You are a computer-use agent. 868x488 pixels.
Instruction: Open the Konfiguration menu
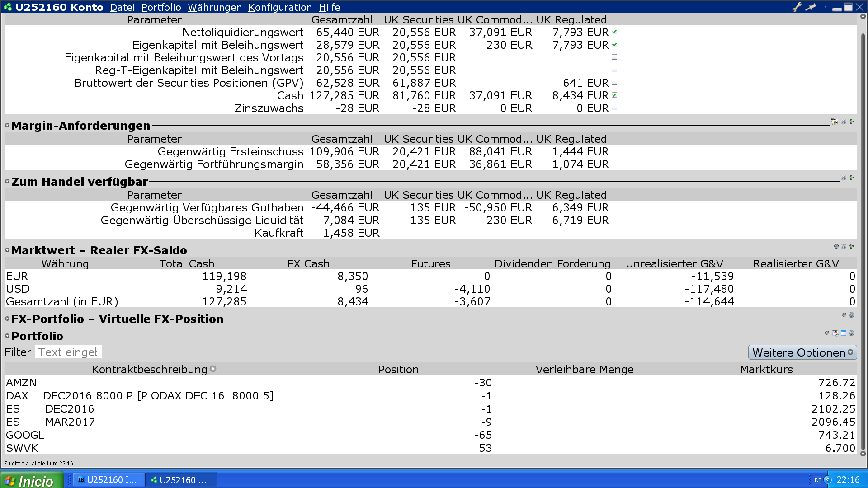[280, 7]
